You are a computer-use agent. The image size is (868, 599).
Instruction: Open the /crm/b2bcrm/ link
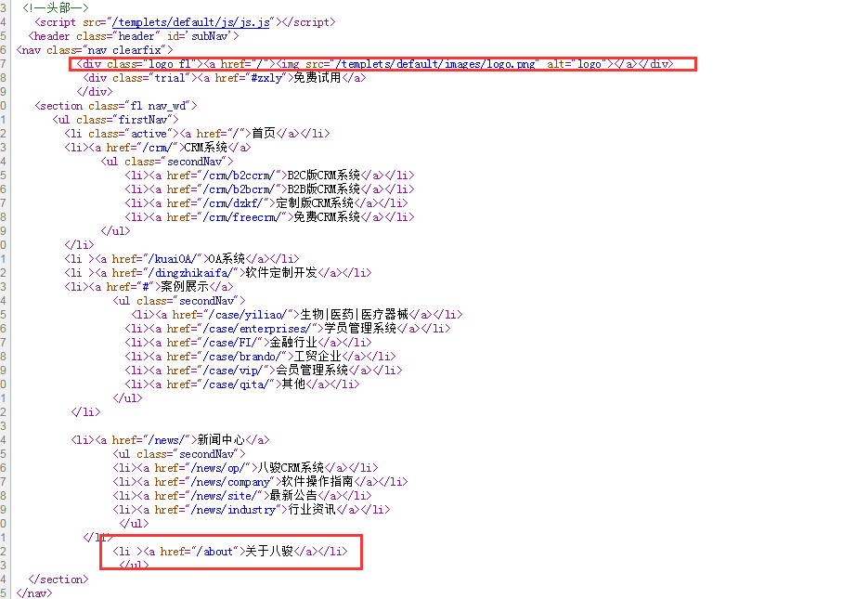click(224, 189)
